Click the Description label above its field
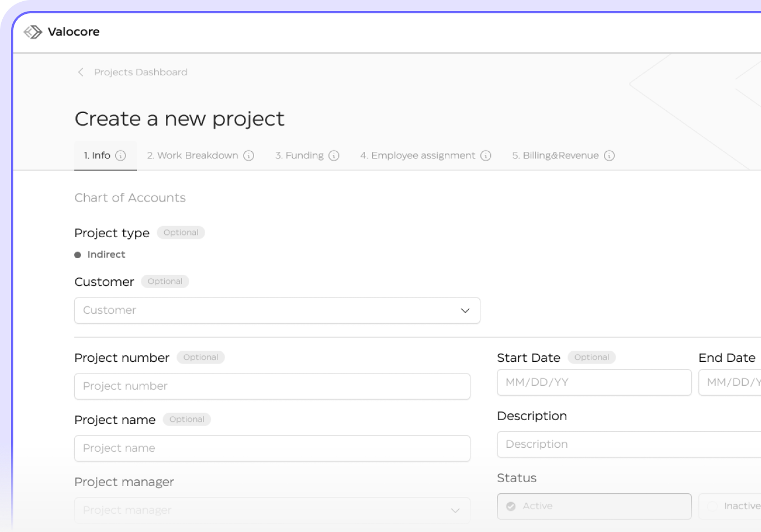 point(532,416)
